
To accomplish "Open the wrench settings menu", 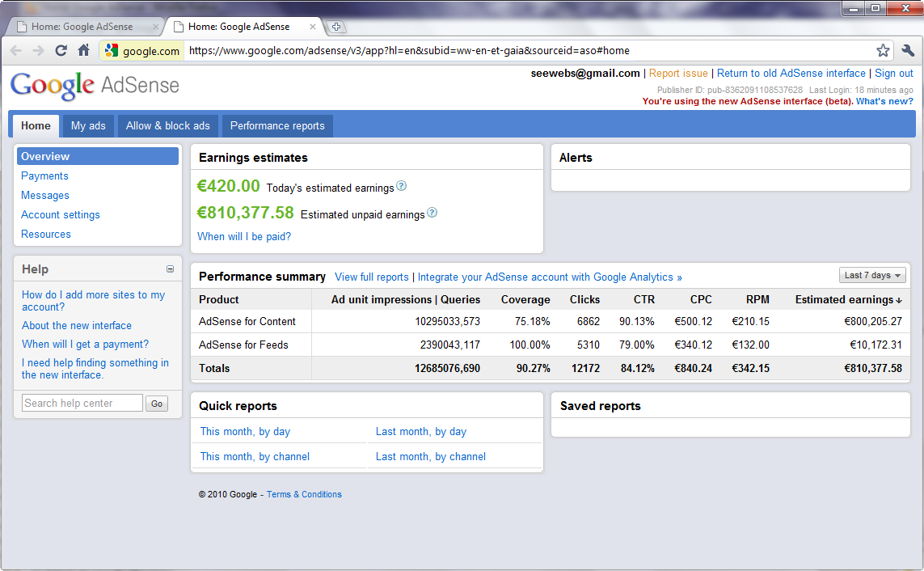I will [x=908, y=51].
